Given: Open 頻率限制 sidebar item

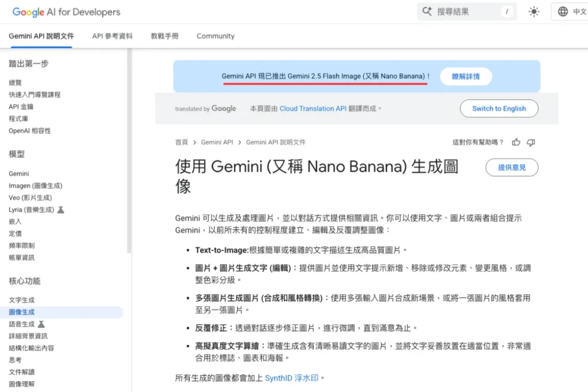Looking at the screenshot, I should 22,246.
